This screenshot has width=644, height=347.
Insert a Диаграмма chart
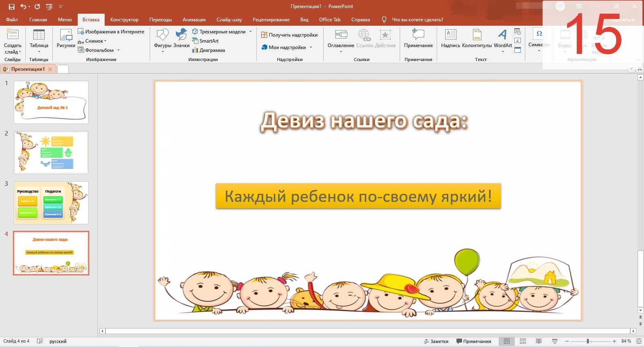pyautogui.click(x=208, y=50)
